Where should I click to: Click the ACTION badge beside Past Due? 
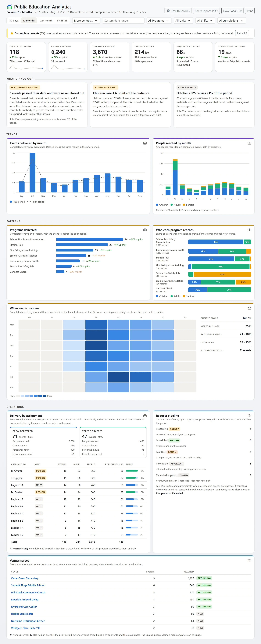pyautogui.click(x=172, y=452)
